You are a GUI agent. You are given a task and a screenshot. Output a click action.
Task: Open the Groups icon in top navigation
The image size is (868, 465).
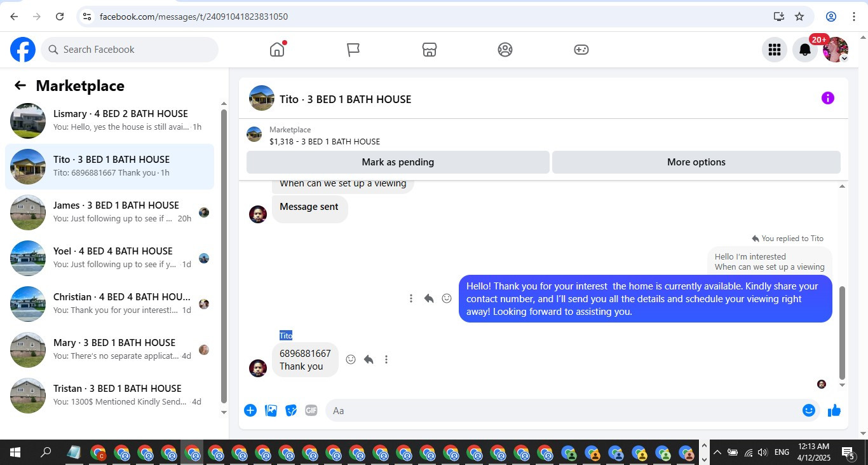[x=505, y=50]
